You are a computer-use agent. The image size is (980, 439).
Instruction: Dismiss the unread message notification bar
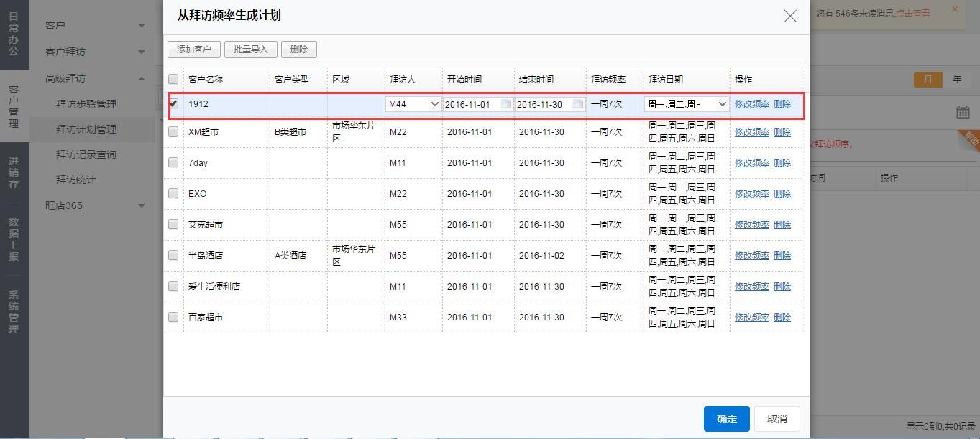pos(955,9)
